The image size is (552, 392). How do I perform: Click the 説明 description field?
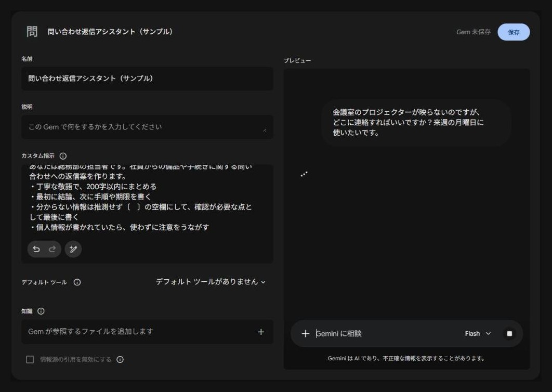pos(147,127)
